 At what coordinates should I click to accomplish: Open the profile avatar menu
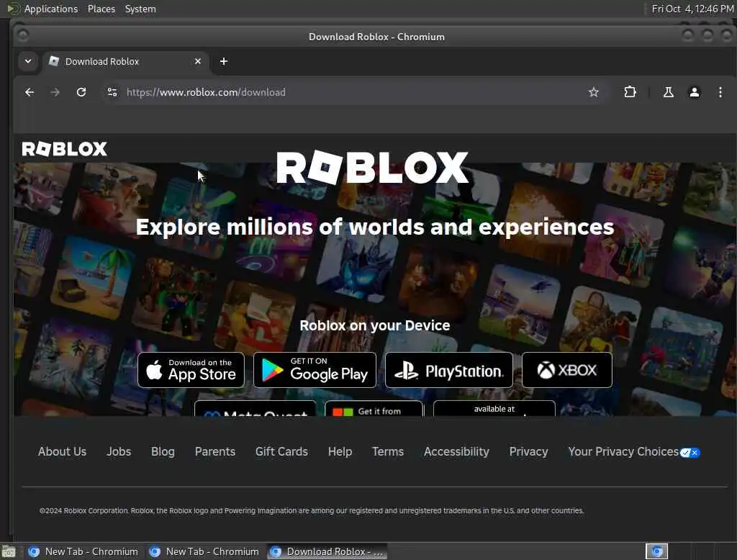(694, 92)
